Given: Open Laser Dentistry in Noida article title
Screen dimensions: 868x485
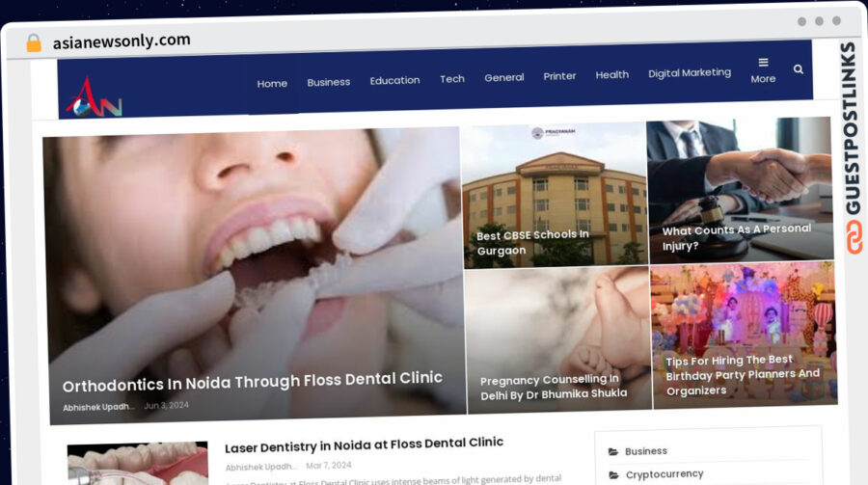Looking at the screenshot, I should (364, 445).
